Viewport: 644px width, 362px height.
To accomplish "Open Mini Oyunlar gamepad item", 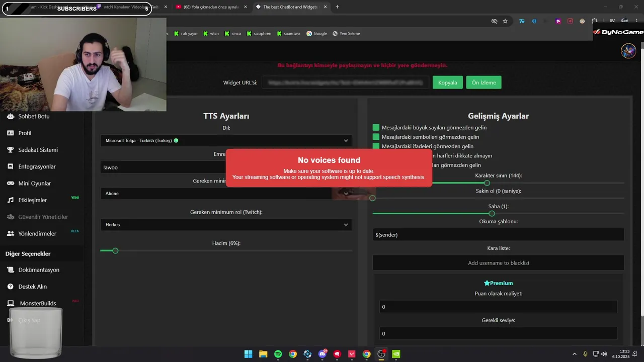I will tap(29, 184).
